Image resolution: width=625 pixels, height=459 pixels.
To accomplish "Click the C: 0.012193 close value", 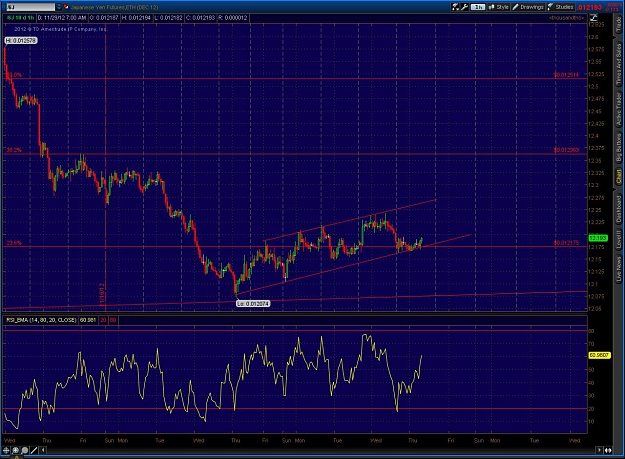I will (200, 18).
